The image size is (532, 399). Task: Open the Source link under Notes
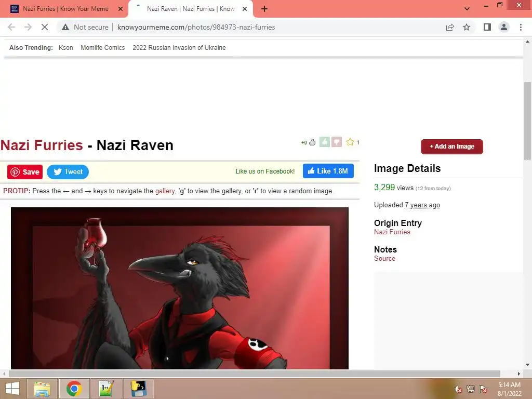384,259
